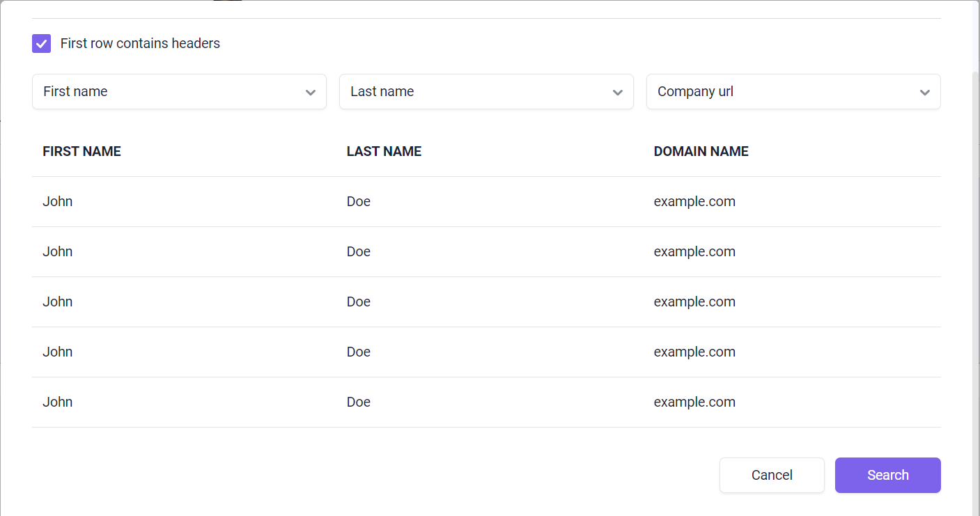Viewport: 980px width, 516px height.
Task: Open the First name mapping dropdown
Action: (179, 92)
